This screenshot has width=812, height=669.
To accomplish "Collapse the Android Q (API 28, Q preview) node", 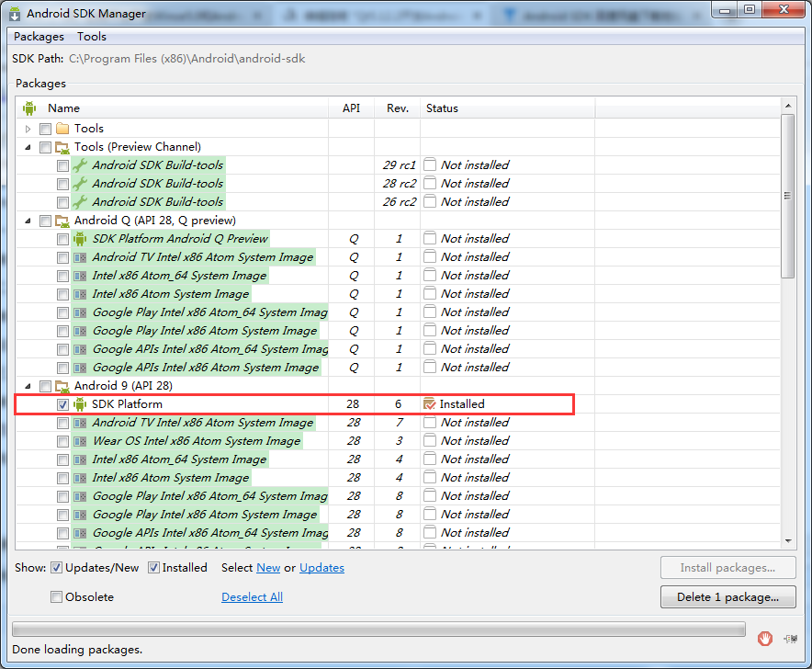I will [x=28, y=221].
